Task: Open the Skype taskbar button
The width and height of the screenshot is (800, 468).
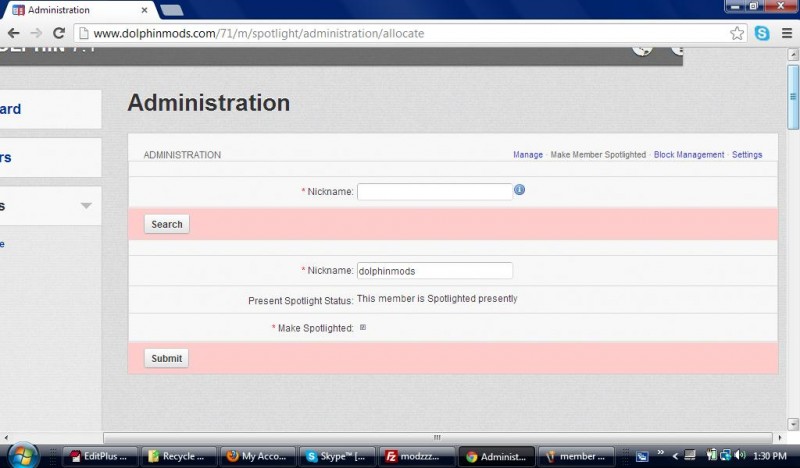Action: tap(337, 456)
